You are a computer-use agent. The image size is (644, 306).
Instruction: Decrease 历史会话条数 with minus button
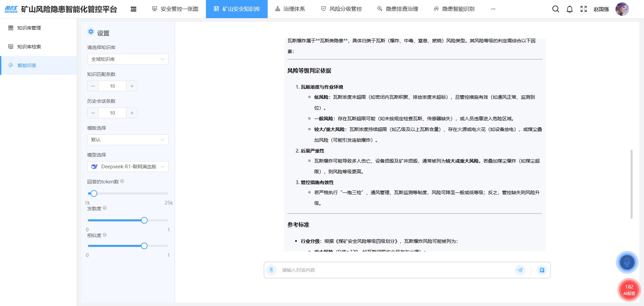(93, 113)
